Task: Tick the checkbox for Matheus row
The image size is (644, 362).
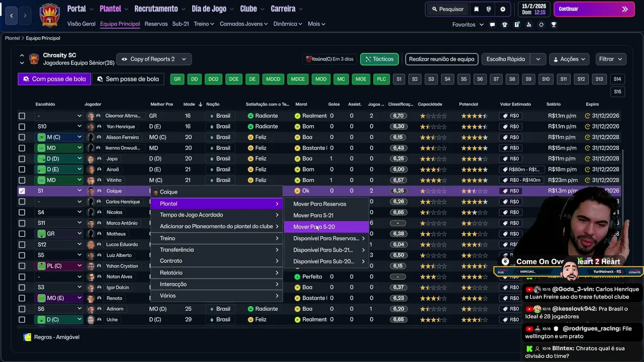Action: [x=22, y=234]
